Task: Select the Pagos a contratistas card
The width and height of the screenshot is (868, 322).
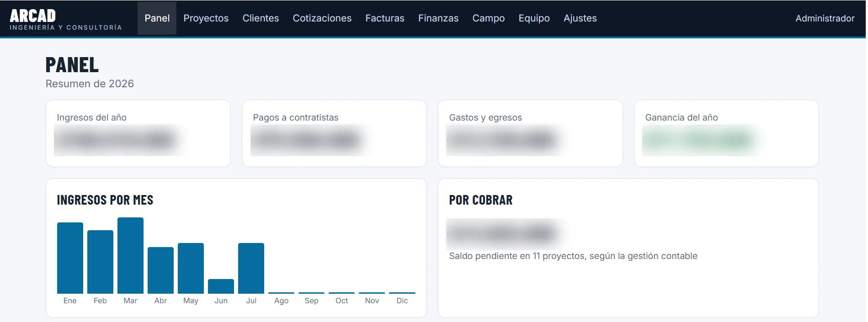Action: pyautogui.click(x=334, y=133)
